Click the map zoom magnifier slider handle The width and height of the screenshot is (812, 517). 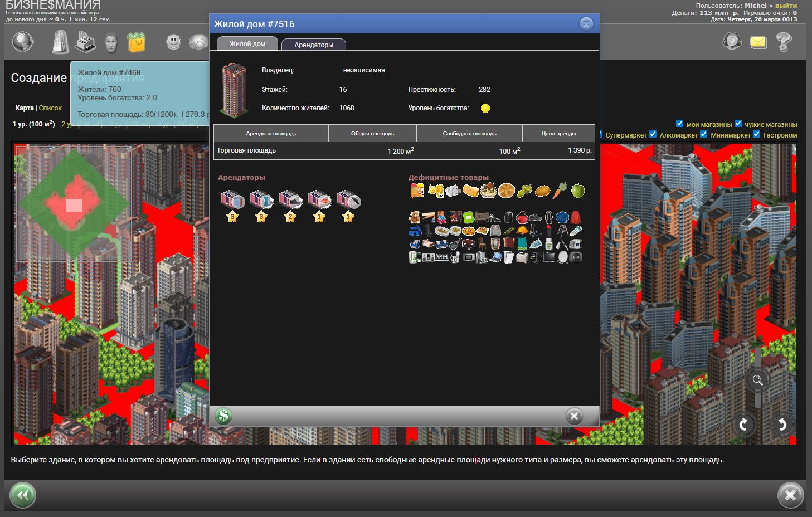(x=757, y=380)
